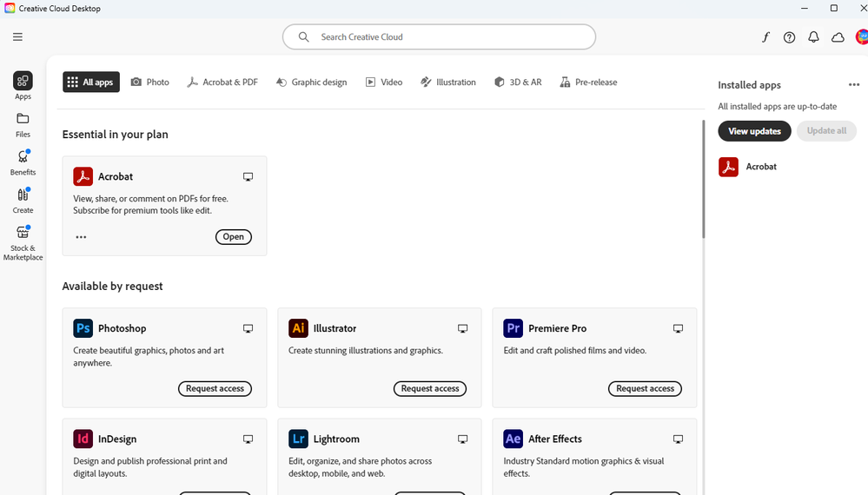Switch to Graphic design category tab
This screenshot has height=495, width=868.
[x=312, y=82]
